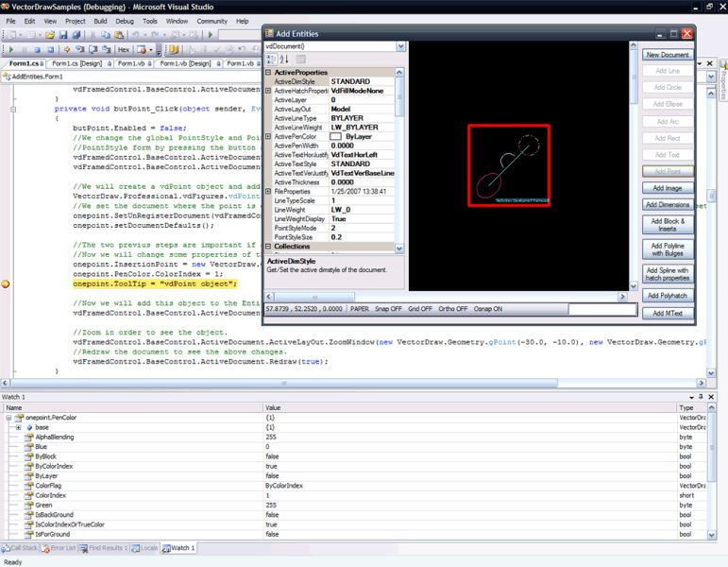The image size is (728, 567).
Task: Click the Paste clipboard icon
Action: click(119, 35)
